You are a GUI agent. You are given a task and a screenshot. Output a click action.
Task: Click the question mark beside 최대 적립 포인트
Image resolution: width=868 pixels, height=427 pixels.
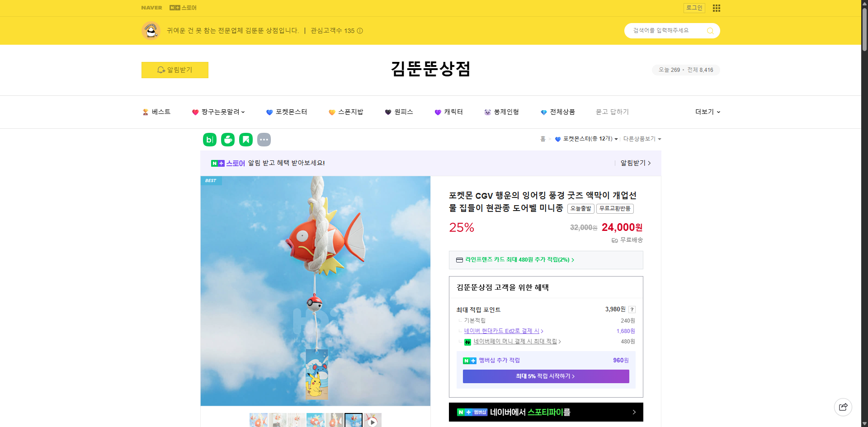point(632,310)
